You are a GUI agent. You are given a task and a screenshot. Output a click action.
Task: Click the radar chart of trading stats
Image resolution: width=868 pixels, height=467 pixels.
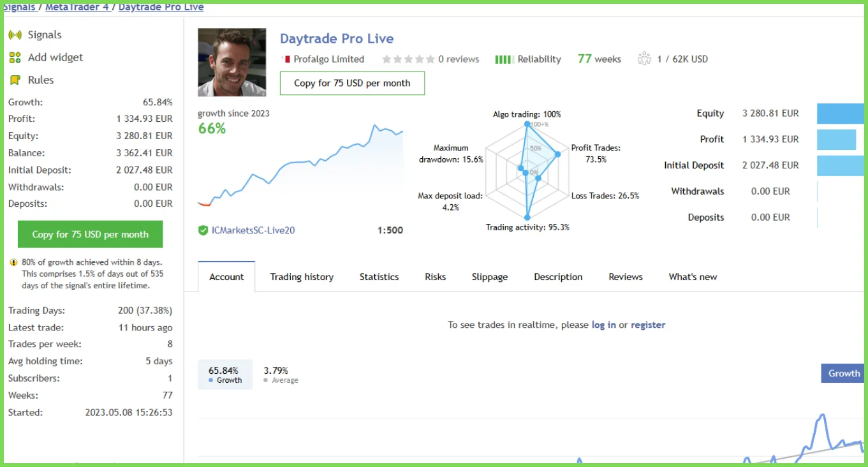[527, 172]
